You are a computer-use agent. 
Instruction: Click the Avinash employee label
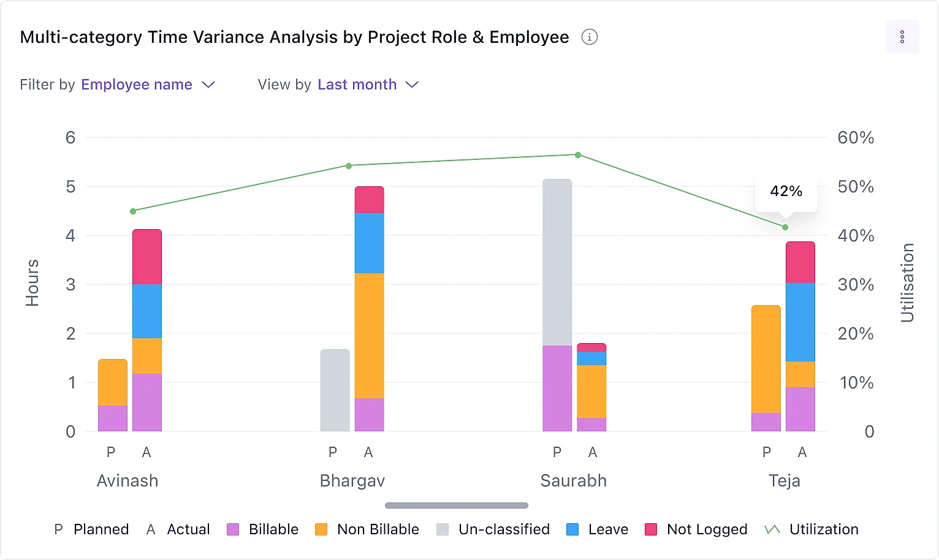(127, 481)
